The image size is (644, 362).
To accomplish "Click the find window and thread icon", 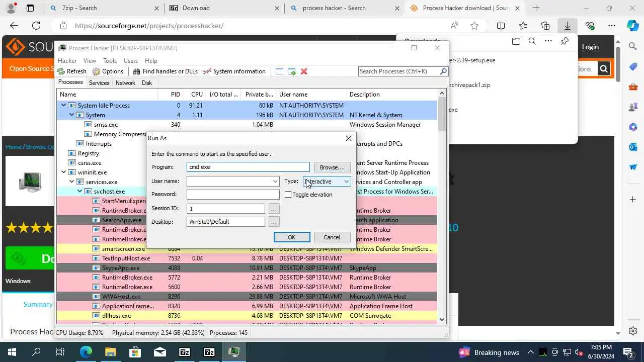I will pyautogui.click(x=292, y=71).
